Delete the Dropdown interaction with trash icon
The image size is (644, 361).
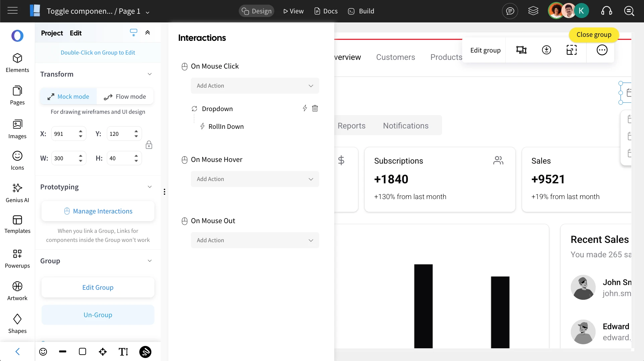(x=315, y=108)
